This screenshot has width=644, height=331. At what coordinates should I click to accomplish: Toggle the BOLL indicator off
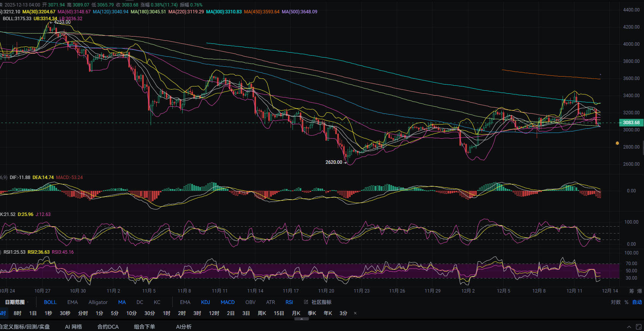tap(50, 302)
